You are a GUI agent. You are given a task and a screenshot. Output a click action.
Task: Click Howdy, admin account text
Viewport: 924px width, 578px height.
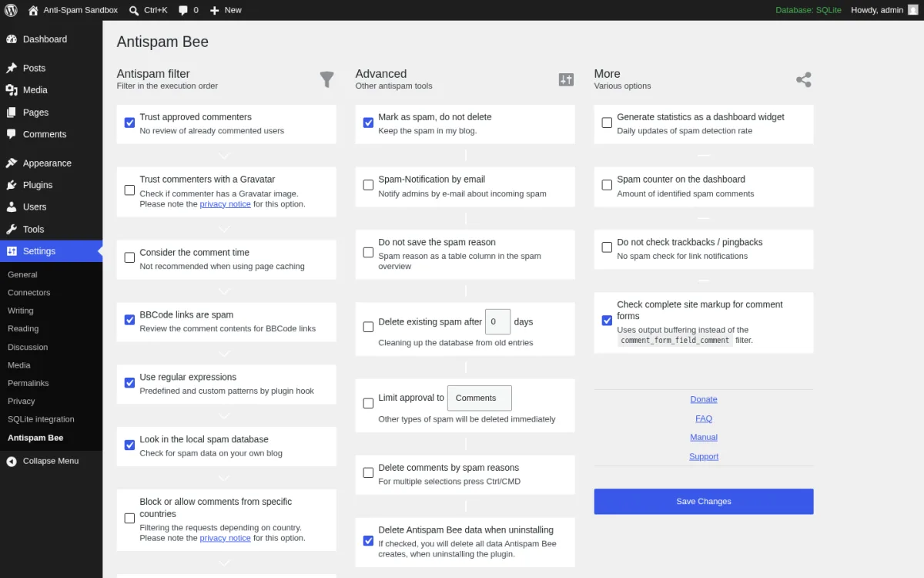tap(877, 10)
